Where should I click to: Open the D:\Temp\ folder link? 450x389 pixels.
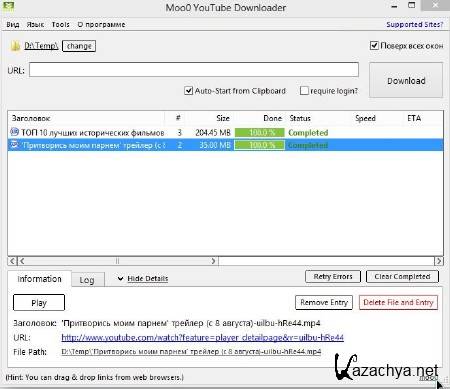[41, 46]
